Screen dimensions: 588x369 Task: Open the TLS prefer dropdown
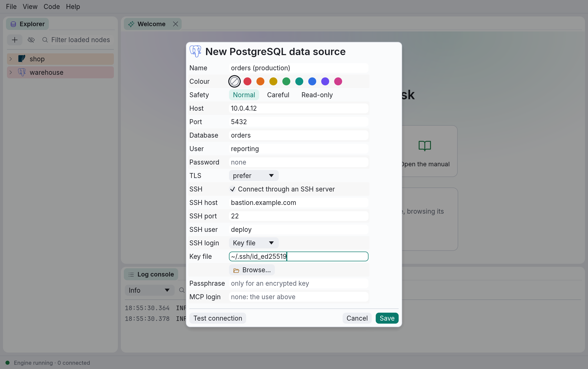pos(254,176)
